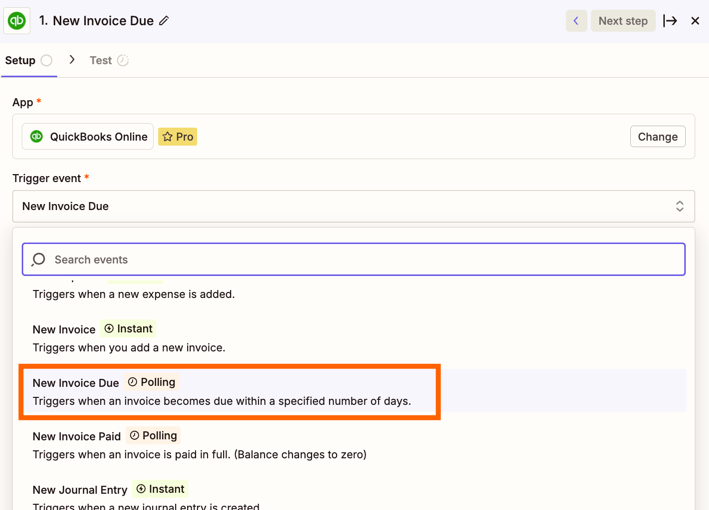This screenshot has width=709, height=510.
Task: Click 'Triggers when a new expense is added.'
Action: click(x=134, y=294)
